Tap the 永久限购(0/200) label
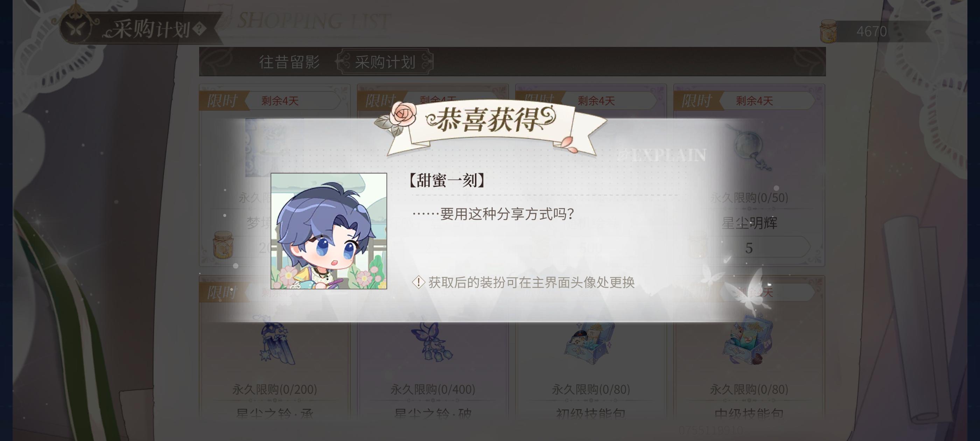The height and width of the screenshot is (441, 980). pos(274,389)
